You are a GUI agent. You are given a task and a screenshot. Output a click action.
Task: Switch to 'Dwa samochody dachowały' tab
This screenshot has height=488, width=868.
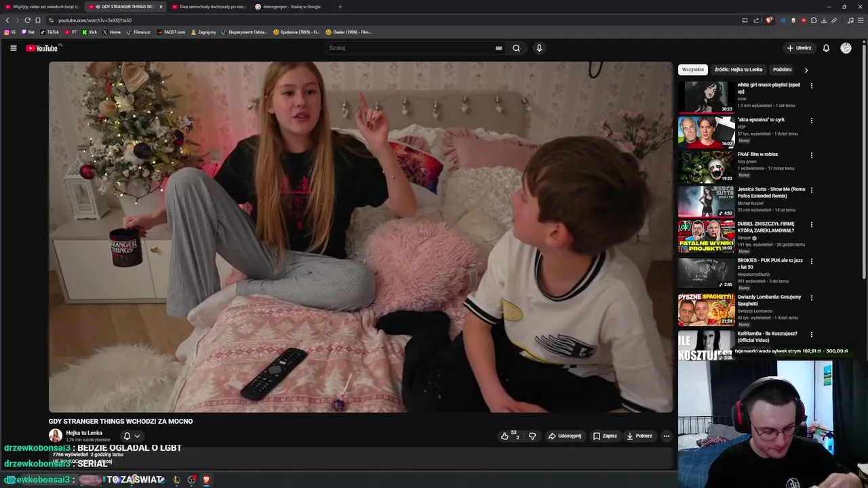click(209, 7)
